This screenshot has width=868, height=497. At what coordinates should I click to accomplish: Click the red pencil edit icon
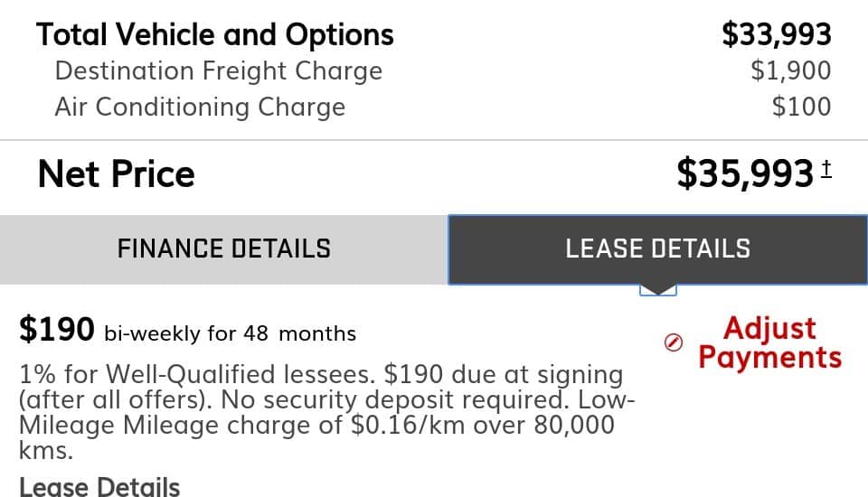[x=673, y=342]
